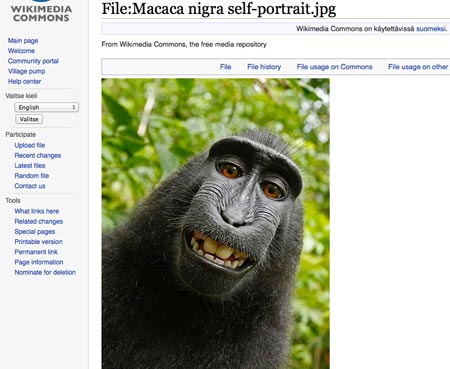
Task: Click the Participate section heading
Action: pos(21,135)
